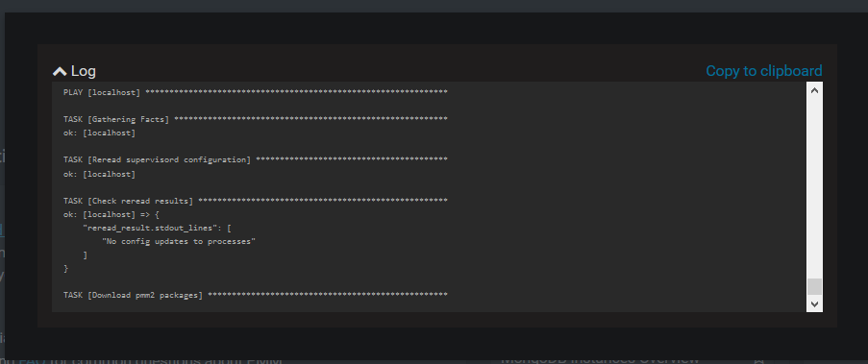This screenshot has height=364, width=868.
Task: Click the TASK [Download pmm2 packages] line
Action: [255, 296]
